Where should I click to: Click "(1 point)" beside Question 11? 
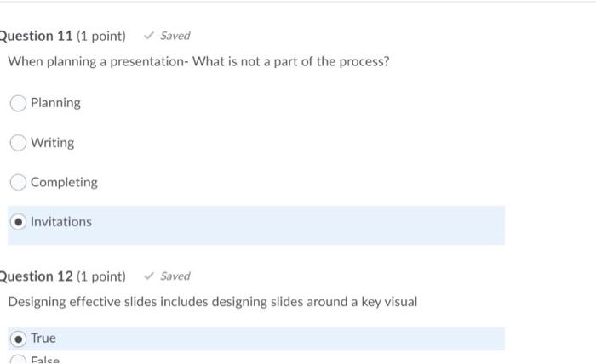(100, 36)
